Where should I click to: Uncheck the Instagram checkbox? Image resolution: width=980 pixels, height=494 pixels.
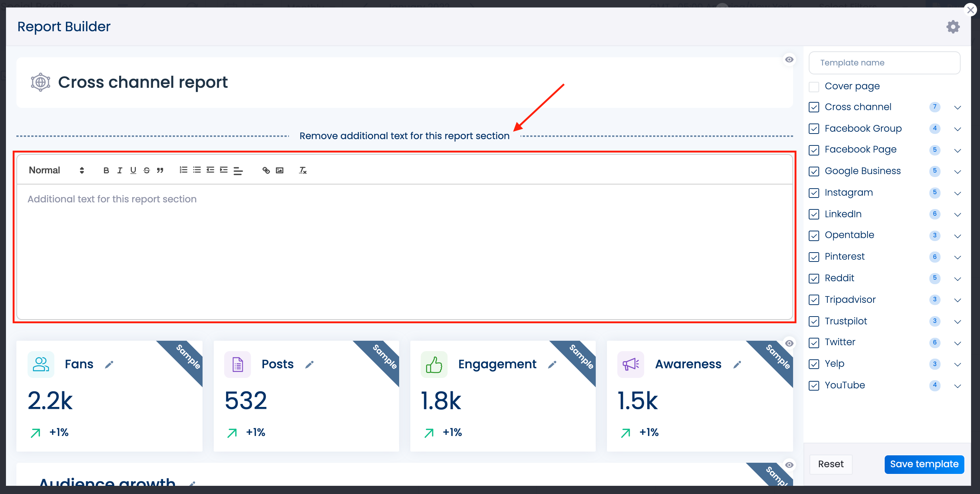click(814, 193)
